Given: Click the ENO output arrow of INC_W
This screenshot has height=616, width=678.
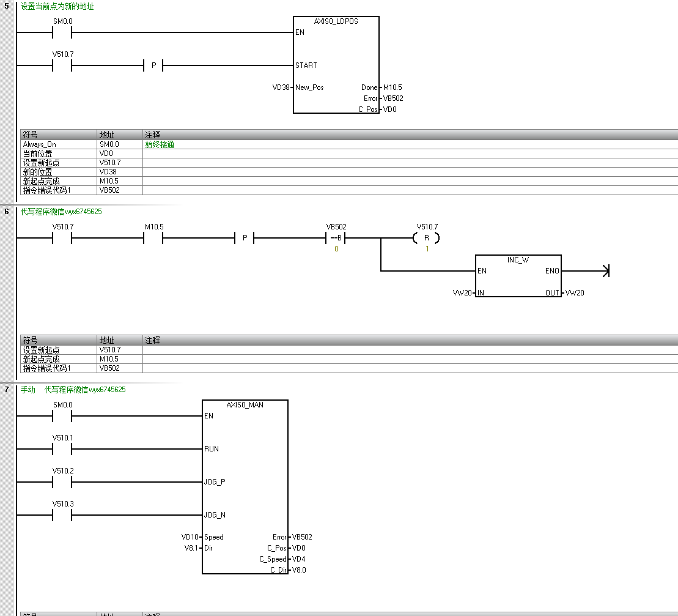Looking at the screenshot, I should pos(605,271).
